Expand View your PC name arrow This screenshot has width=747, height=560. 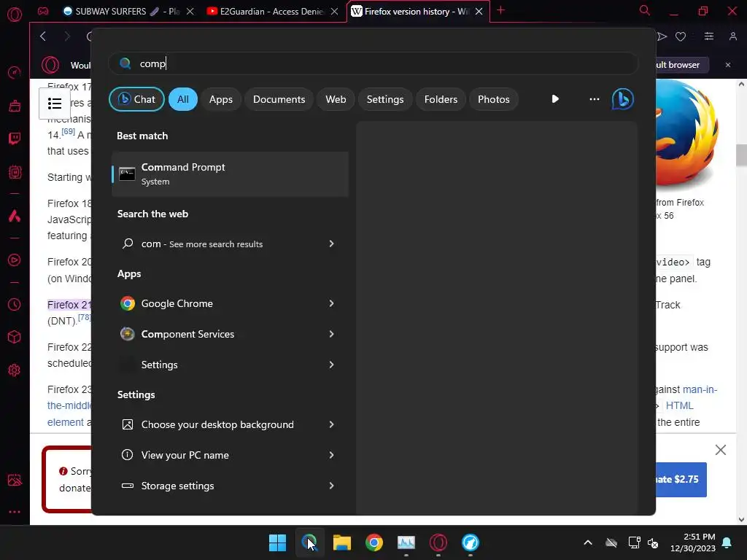pos(332,455)
